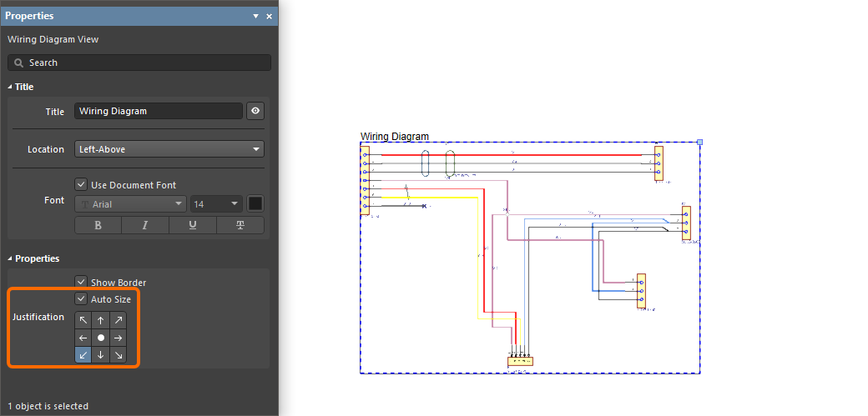Viewport: 868px width, 416px height.
Task: Click the Title text field
Action: (x=159, y=111)
